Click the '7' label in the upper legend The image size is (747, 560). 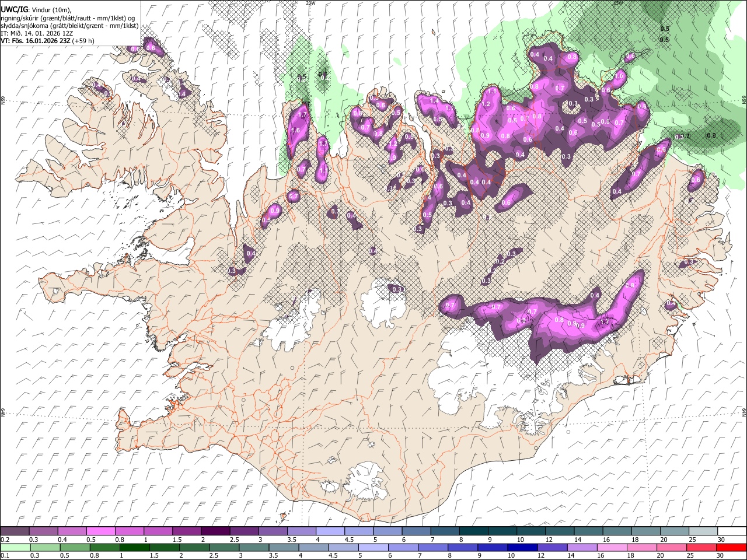[x=431, y=540]
